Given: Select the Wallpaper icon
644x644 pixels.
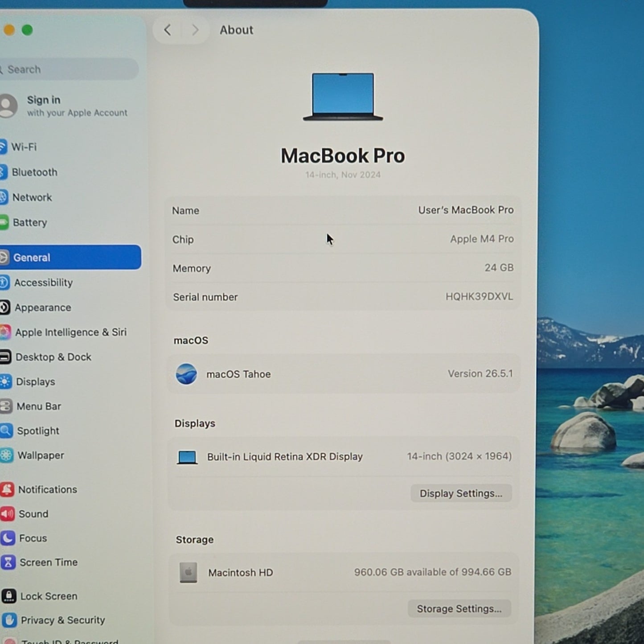Looking at the screenshot, I should coord(7,455).
